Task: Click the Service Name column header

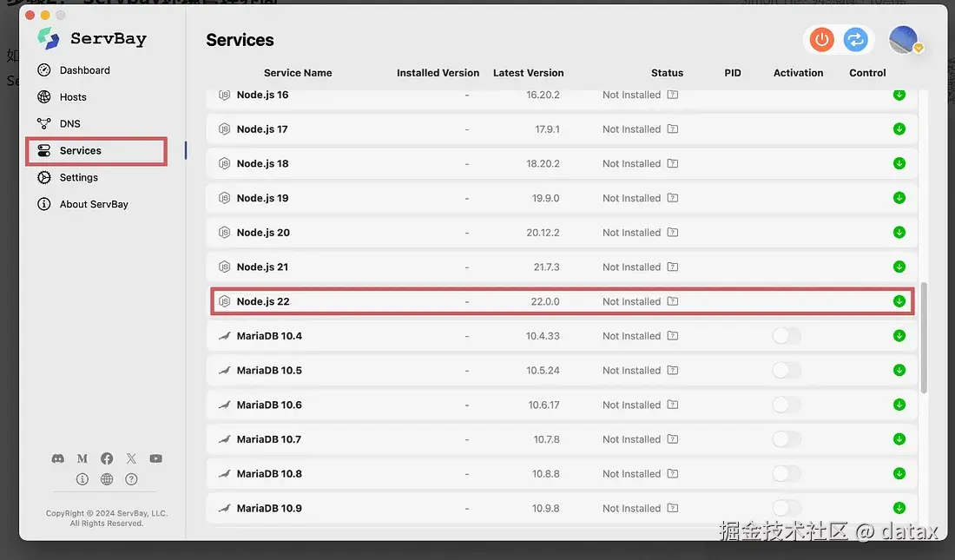Action: coord(298,73)
